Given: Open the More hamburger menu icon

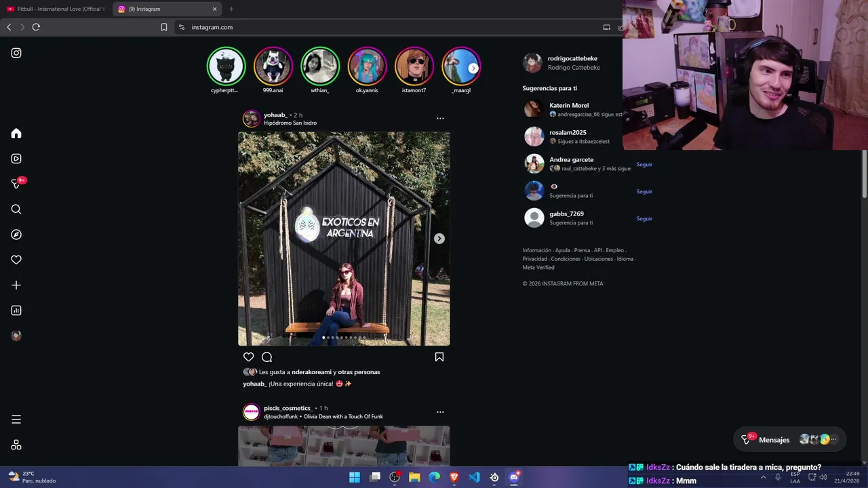Looking at the screenshot, I should (16, 420).
